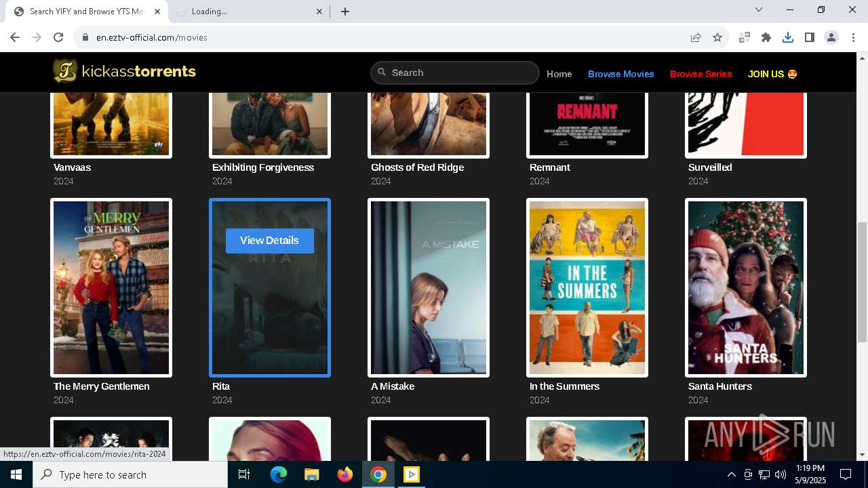The height and width of the screenshot is (488, 868).
Task: Toggle the browser side panel icon
Action: [810, 37]
